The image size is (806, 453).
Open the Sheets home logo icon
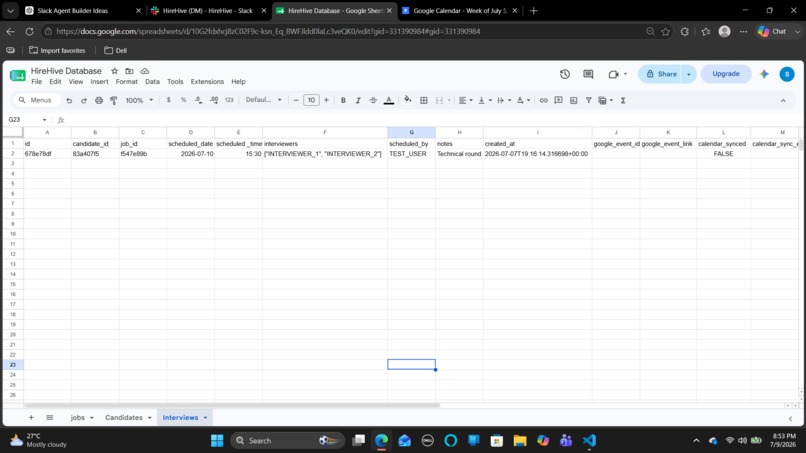click(x=17, y=76)
